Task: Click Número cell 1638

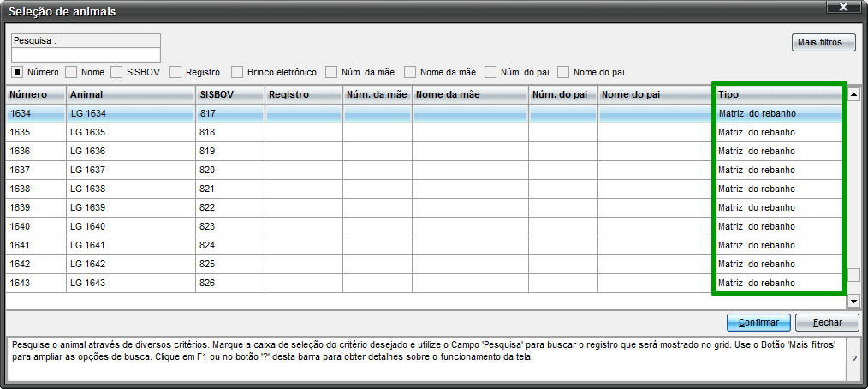Action: [36, 189]
